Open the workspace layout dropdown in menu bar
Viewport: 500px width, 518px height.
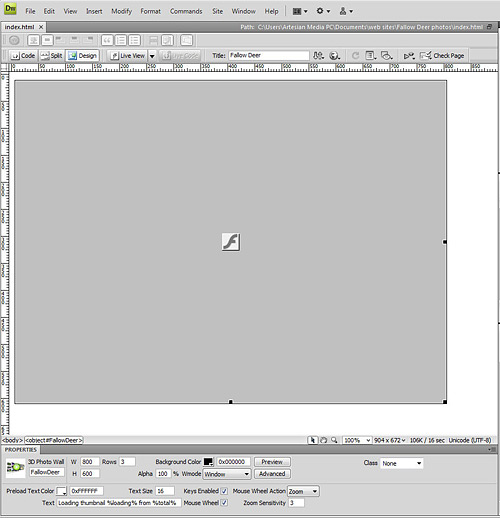[300, 11]
